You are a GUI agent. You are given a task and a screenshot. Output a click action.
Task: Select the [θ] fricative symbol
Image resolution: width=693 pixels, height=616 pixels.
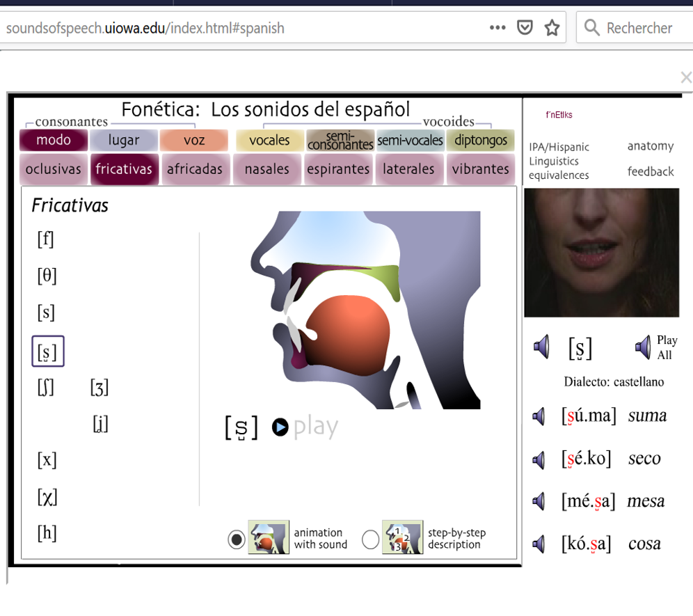pos(46,276)
